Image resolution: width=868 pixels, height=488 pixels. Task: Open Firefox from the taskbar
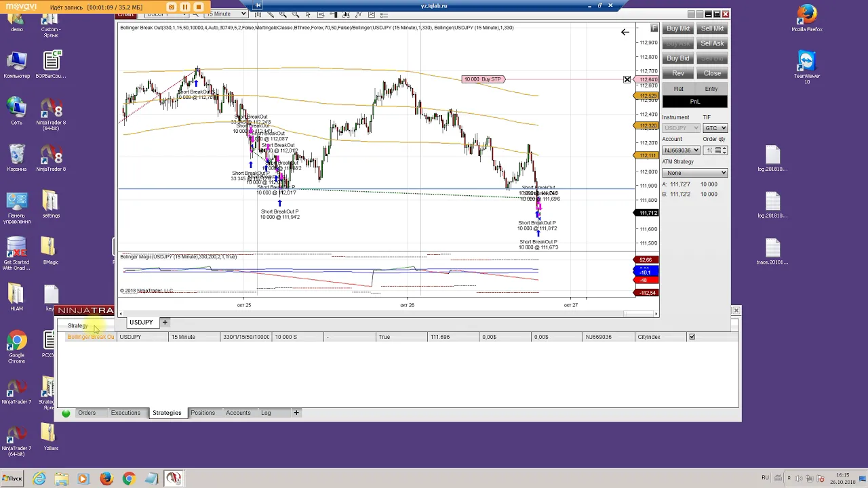tap(106, 479)
